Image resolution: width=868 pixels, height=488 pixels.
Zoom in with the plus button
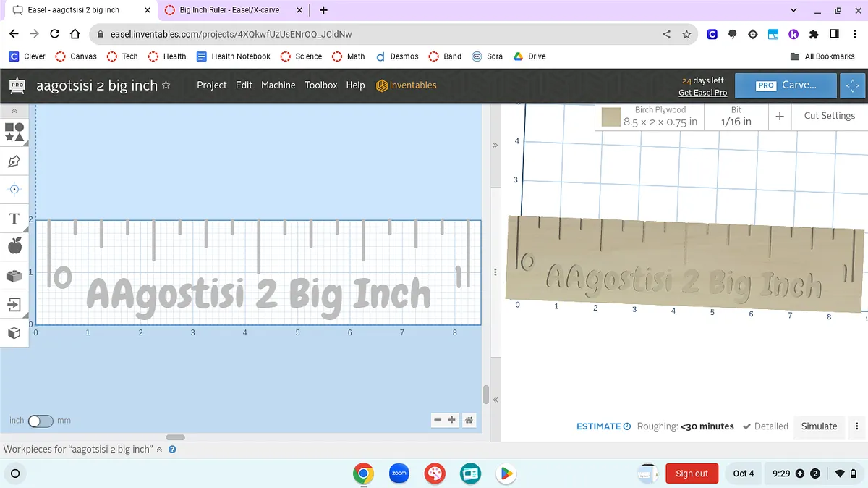tap(452, 420)
